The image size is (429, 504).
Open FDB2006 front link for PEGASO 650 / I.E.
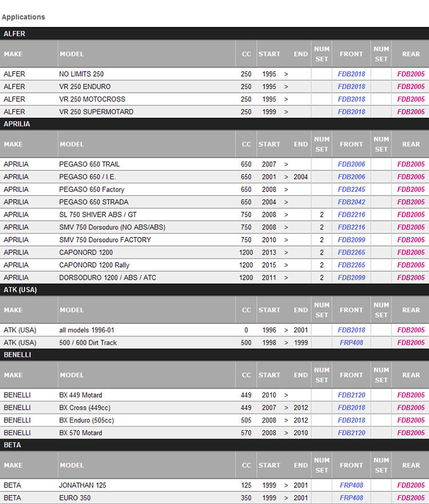[x=351, y=177]
